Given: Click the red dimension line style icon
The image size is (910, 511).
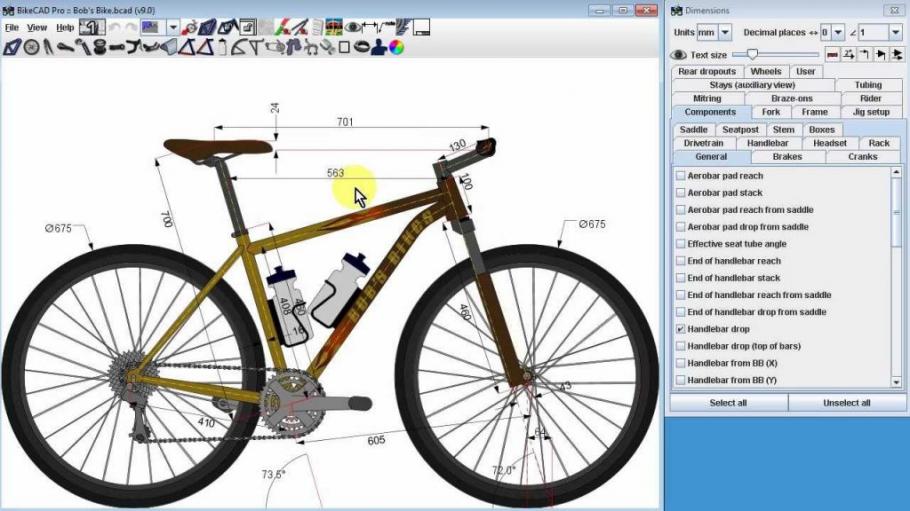Looking at the screenshot, I should pos(832,55).
